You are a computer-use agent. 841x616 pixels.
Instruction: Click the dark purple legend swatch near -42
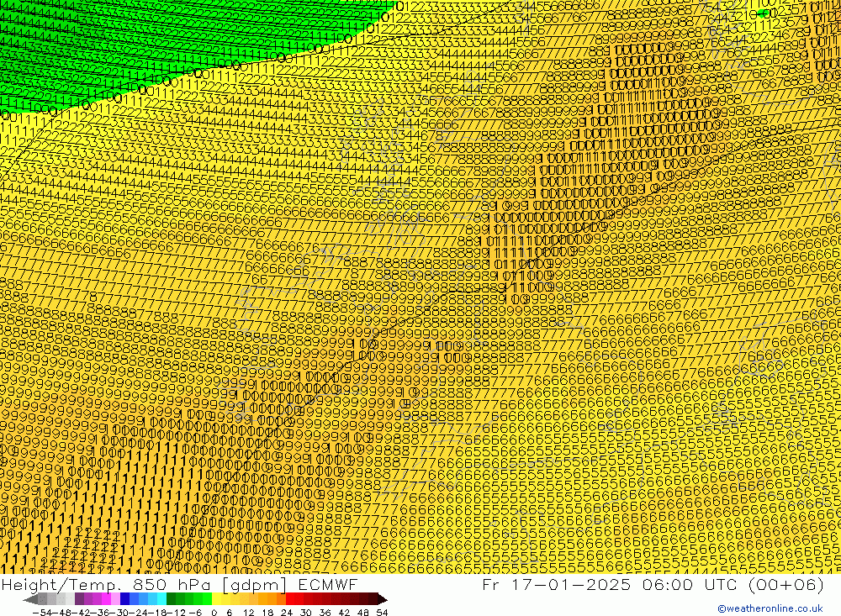pyautogui.click(x=79, y=599)
